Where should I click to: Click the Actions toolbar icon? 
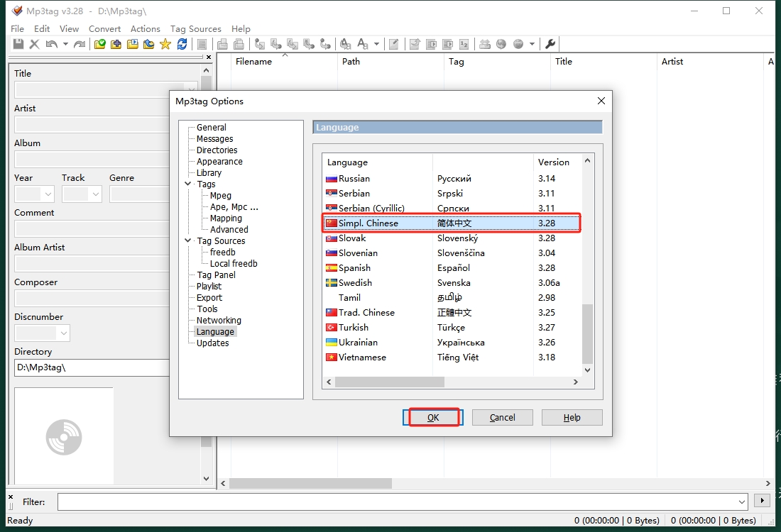(x=346, y=44)
